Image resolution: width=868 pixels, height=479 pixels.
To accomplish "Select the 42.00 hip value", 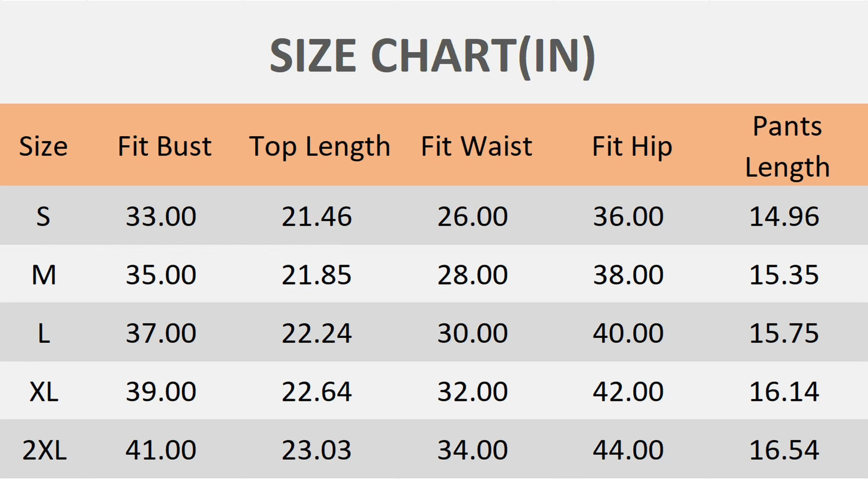I will (x=628, y=392).
